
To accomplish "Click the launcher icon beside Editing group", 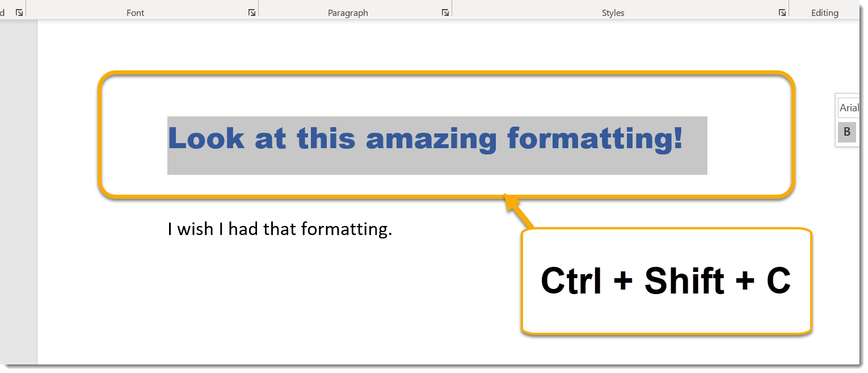I will tap(782, 11).
